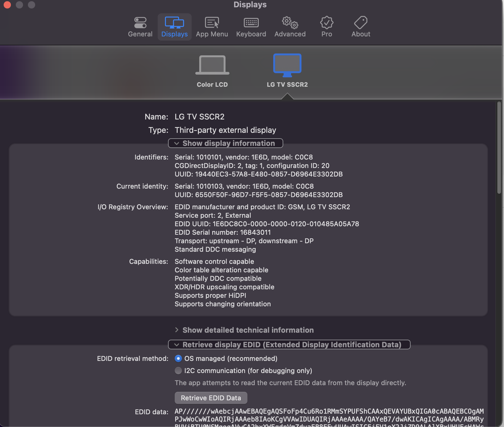Click the UUID starting with 6550F50F
Screen dimensions: 504x427
point(259,195)
